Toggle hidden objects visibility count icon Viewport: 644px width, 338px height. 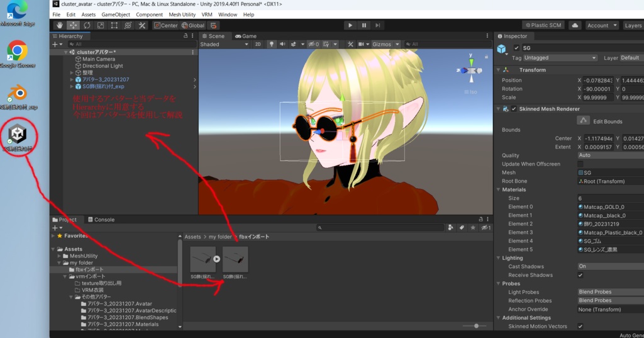tap(313, 45)
